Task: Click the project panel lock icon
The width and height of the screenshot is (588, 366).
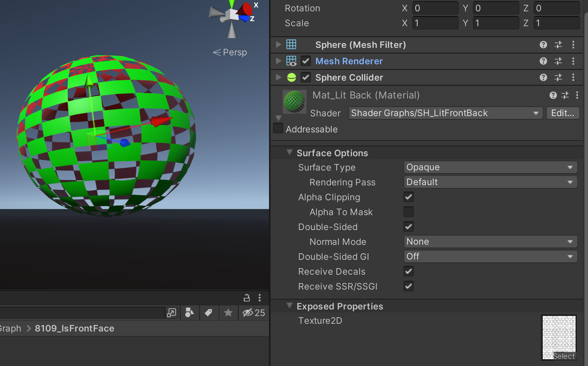Action: (246, 298)
